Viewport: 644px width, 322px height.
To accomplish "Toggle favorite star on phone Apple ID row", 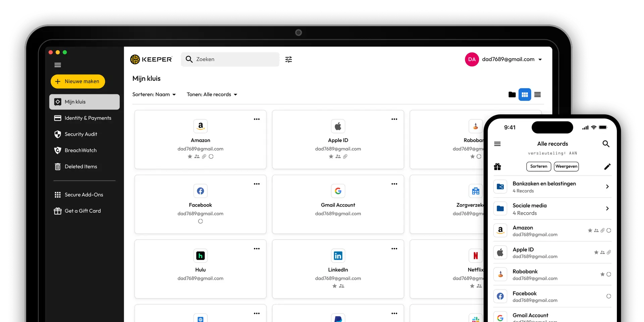I will point(596,252).
